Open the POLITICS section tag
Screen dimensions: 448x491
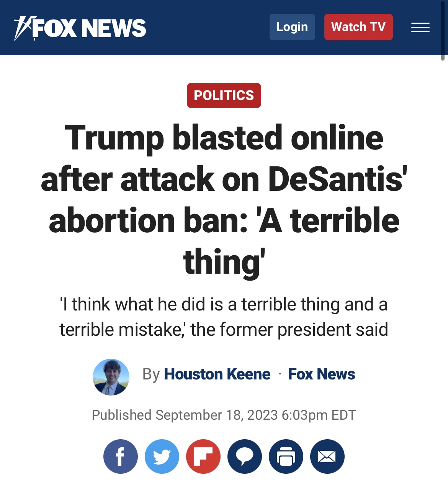(224, 95)
